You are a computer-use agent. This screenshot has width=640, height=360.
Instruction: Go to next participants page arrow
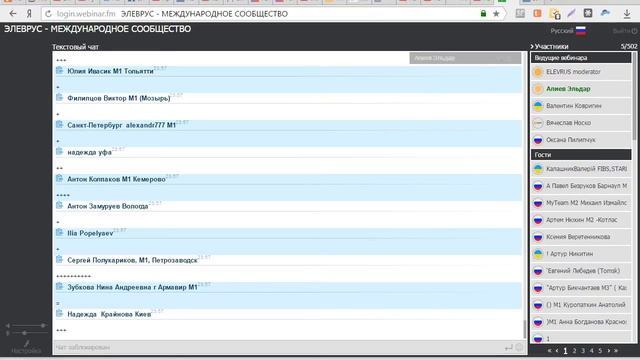click(609, 351)
